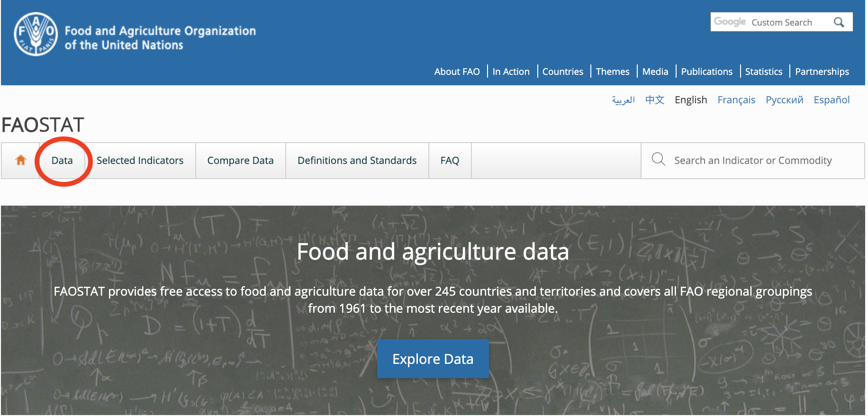Open the Data tab
Image resolution: width=868 pixels, height=416 pixels.
click(x=62, y=161)
